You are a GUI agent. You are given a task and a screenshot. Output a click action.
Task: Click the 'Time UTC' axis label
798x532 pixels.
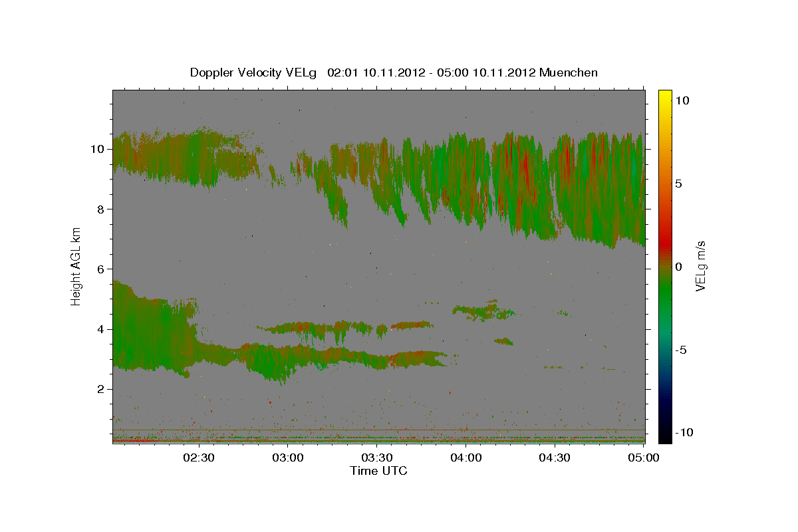(378, 471)
